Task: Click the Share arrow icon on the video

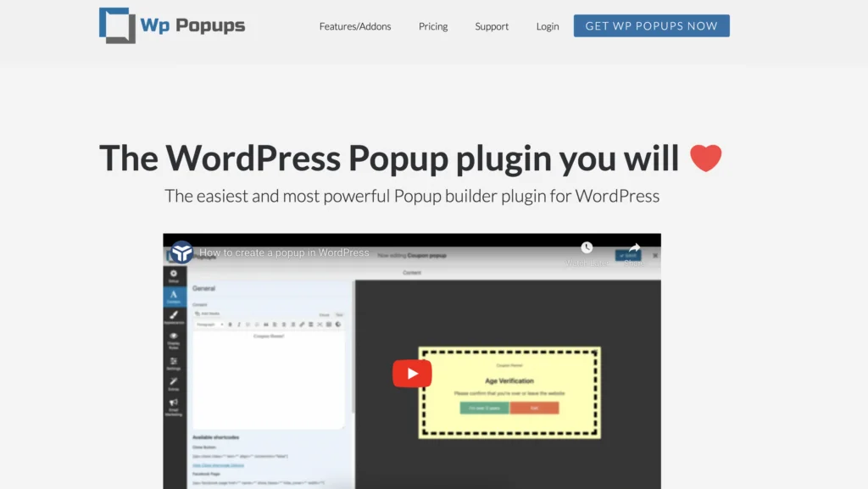Action: pyautogui.click(x=634, y=247)
